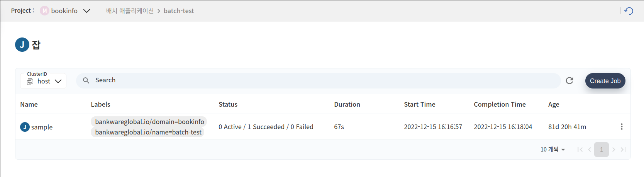
Task: Click the large J job heading icon
Action: (x=22, y=45)
